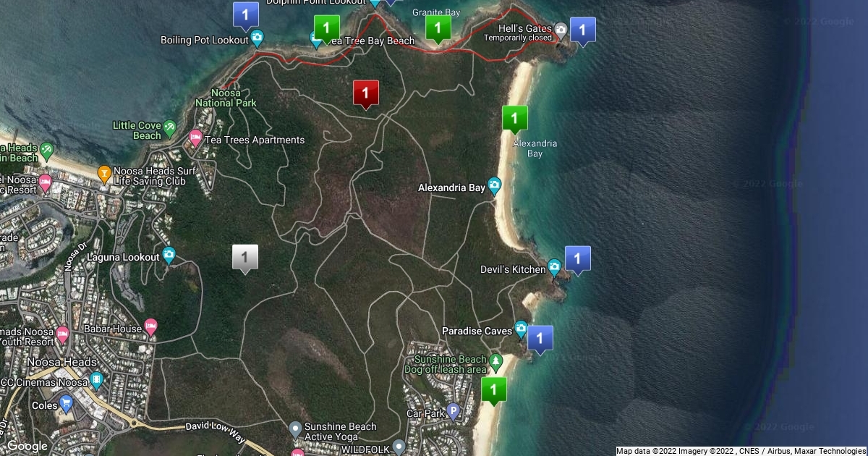
Task: Click the Paradise Caves label
Action: coord(477,331)
